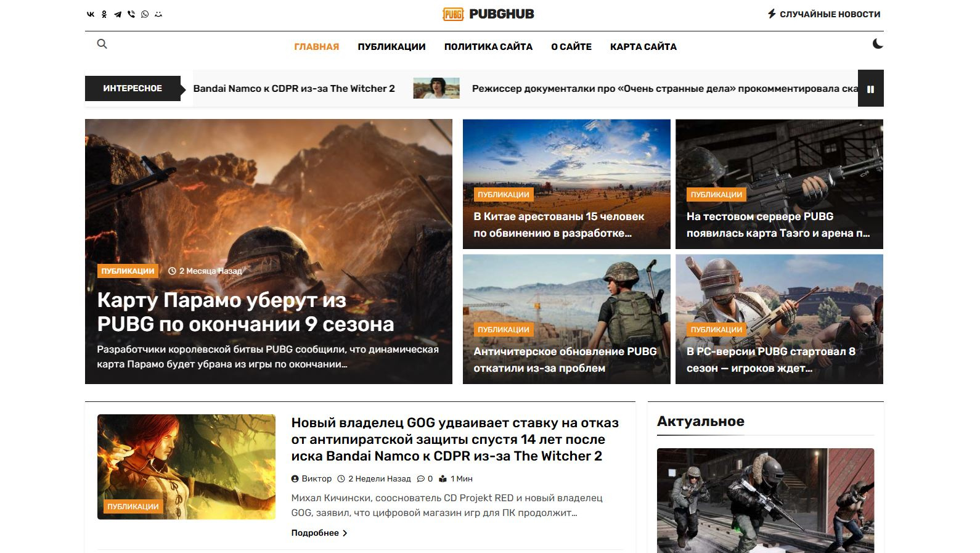Click ПУБЛИКАЦИИ tag on 8 сезон card

(716, 329)
